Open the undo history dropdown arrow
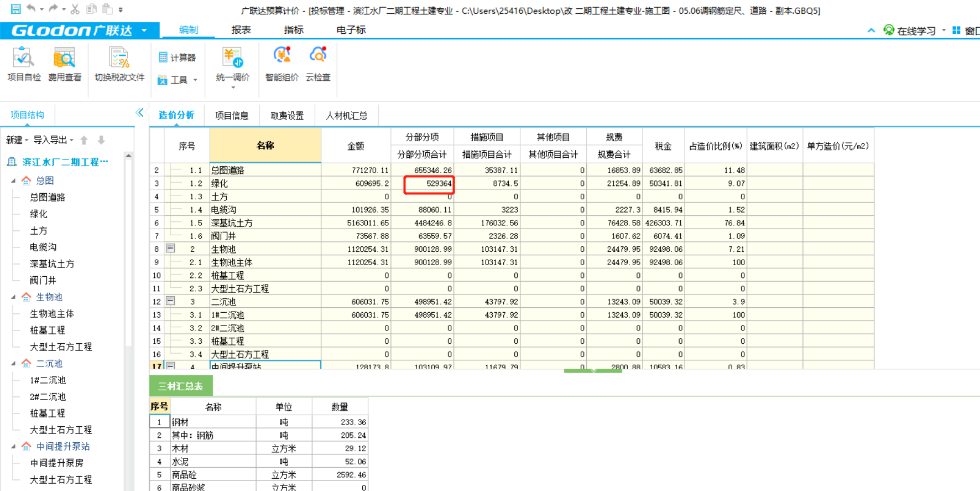980x491 pixels. [x=41, y=9]
